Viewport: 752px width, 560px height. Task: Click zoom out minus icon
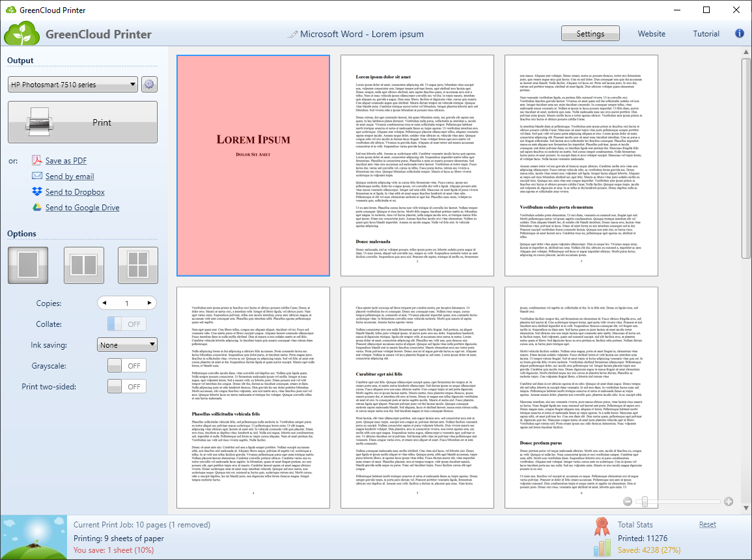click(627, 501)
